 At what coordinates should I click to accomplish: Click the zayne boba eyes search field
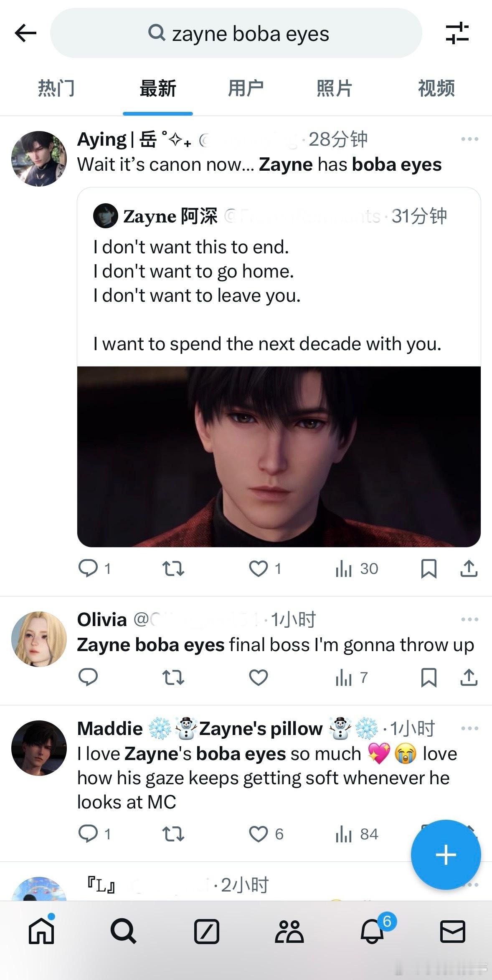pos(236,33)
